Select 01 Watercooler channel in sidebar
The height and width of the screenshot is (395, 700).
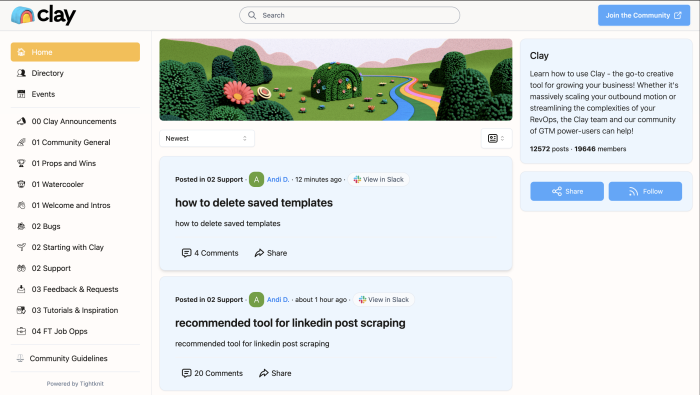pos(75,184)
